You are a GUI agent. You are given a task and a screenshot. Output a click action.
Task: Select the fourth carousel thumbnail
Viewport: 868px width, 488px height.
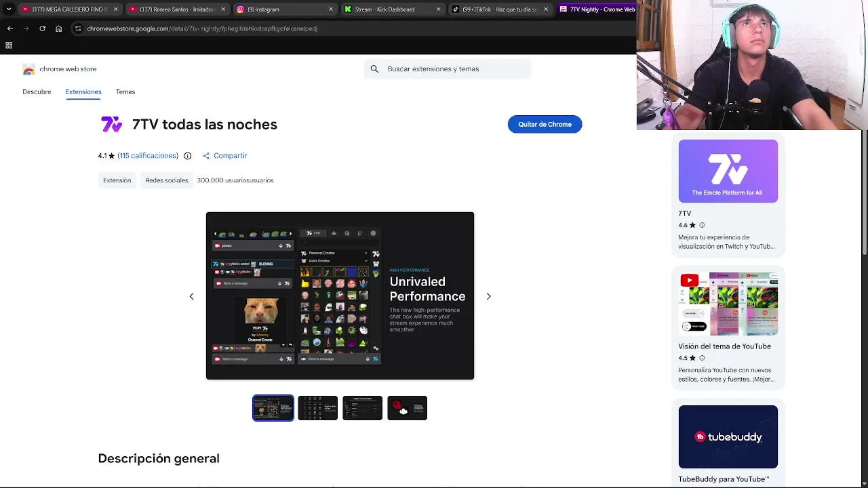point(407,408)
